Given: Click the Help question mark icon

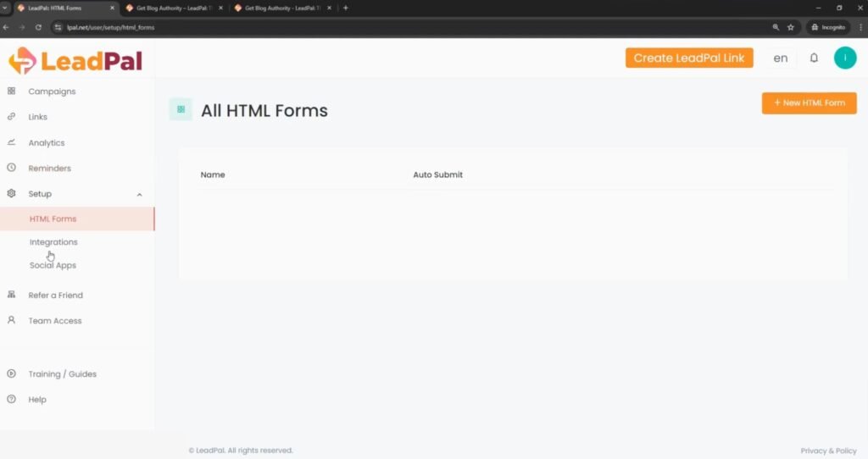Looking at the screenshot, I should 11,399.
